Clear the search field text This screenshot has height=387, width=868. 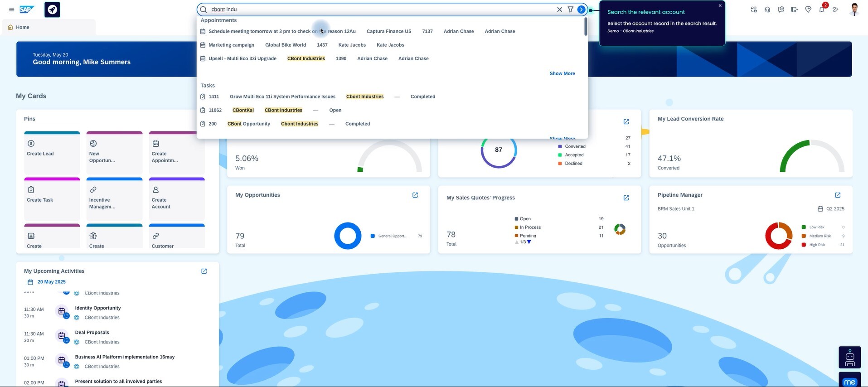coord(559,10)
